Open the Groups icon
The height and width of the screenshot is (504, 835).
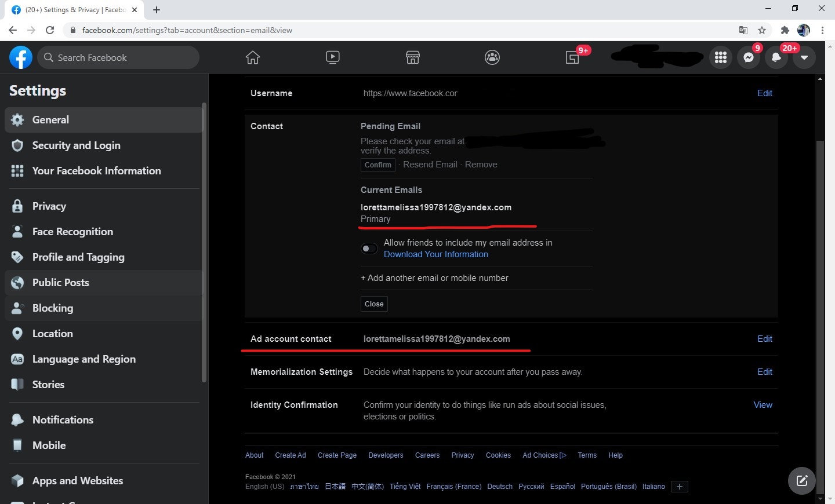[492, 57]
